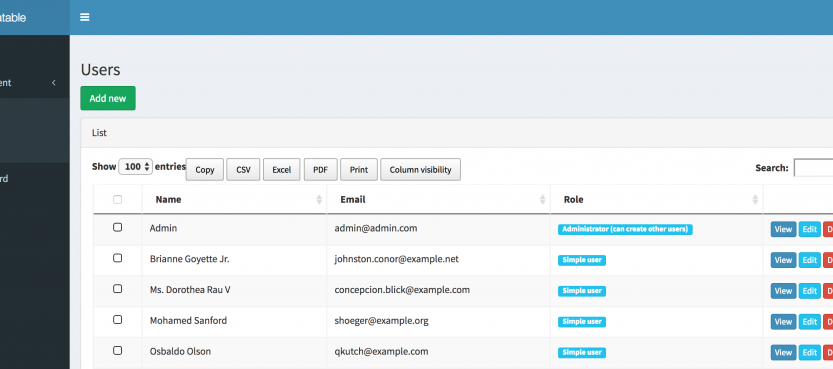
Task: Click the Administrator role badge
Action: click(625, 229)
